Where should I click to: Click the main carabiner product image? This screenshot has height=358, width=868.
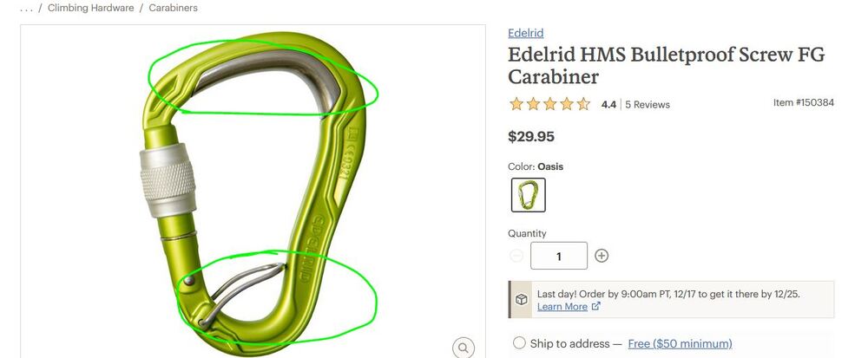[x=253, y=192]
